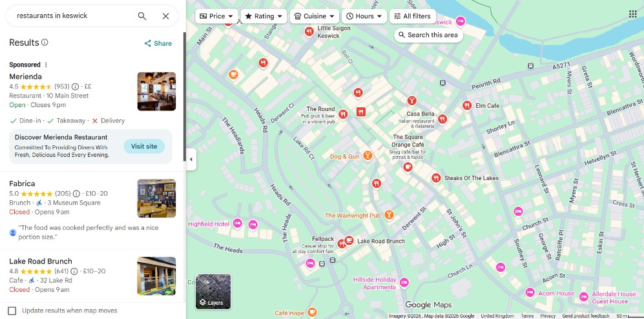Select The Wainwright Pub map pin

click(x=389, y=214)
